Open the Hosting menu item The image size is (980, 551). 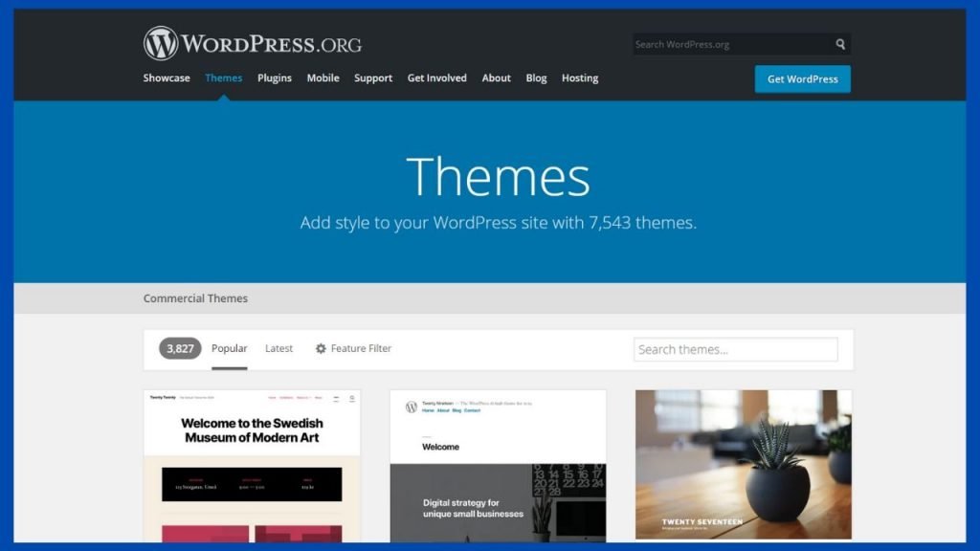coord(580,78)
